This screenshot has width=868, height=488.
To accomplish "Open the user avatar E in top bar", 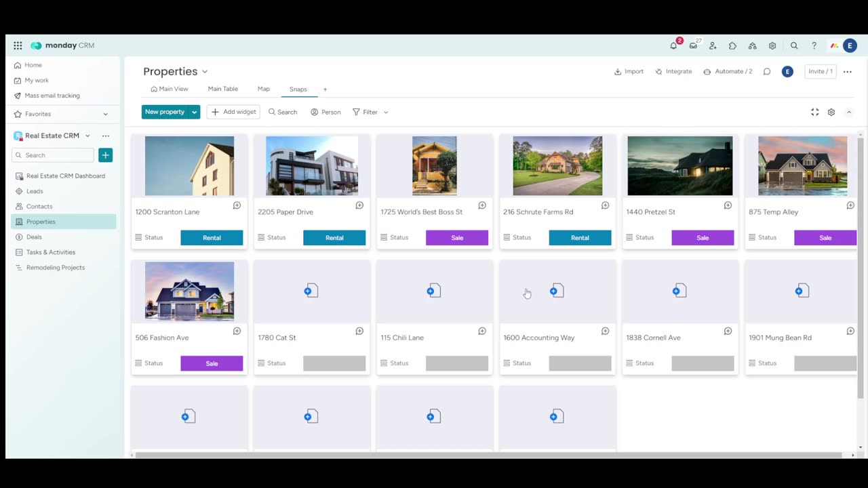I will (850, 45).
